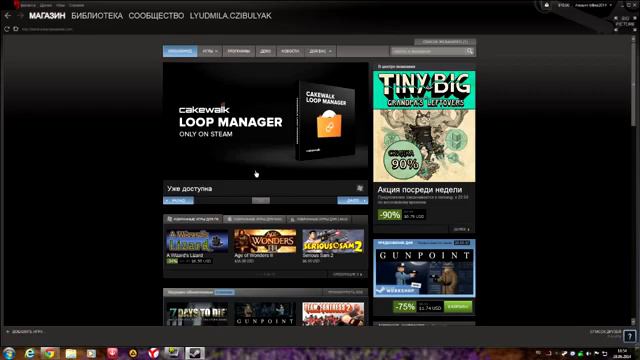The image size is (640, 360).
Task: Click the previous arrow button under the banner
Action: (178, 200)
